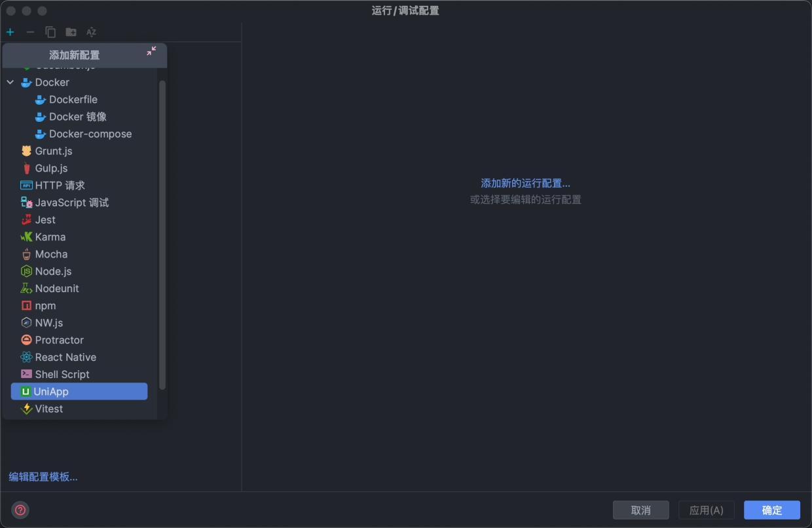The width and height of the screenshot is (812, 528).
Task: Click the 应用(A) button
Action: tap(707, 510)
